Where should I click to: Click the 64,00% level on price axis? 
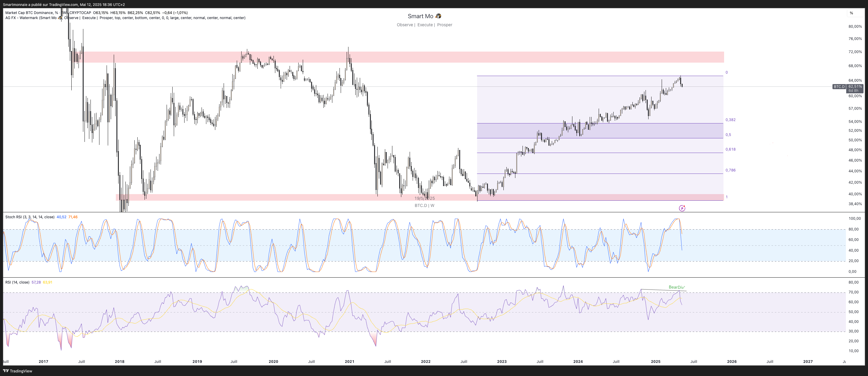pyautogui.click(x=855, y=81)
